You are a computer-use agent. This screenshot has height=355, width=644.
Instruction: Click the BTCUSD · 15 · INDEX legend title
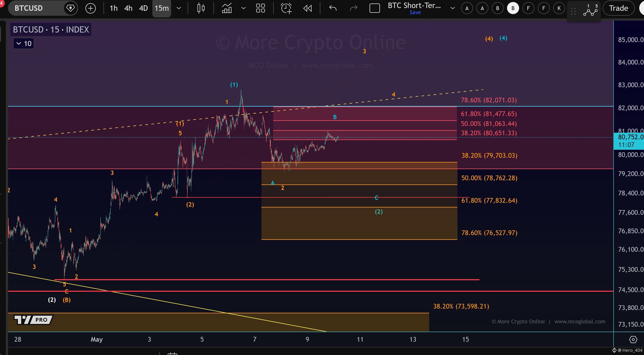[x=51, y=29]
